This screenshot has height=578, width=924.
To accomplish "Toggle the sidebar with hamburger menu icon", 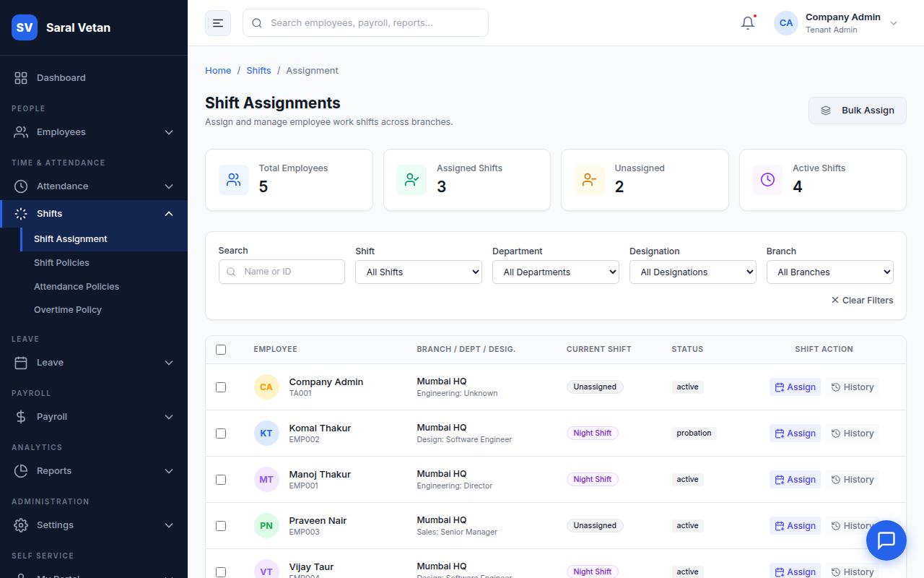I will 218,23.
